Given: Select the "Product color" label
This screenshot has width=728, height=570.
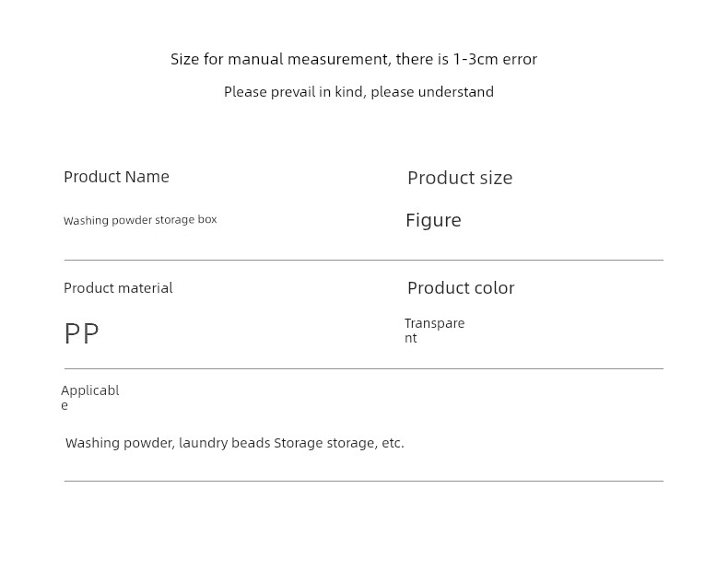Looking at the screenshot, I should [461, 287].
